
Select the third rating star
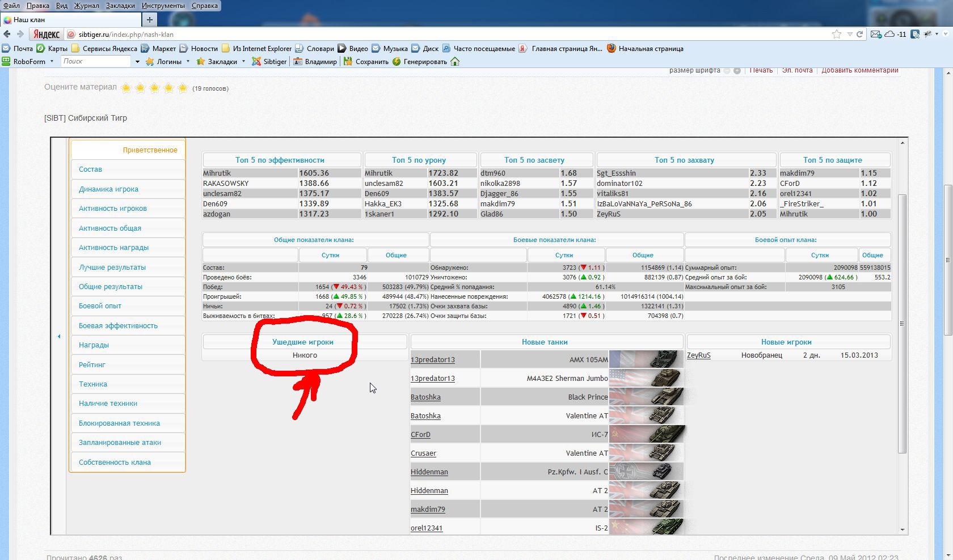(x=154, y=88)
